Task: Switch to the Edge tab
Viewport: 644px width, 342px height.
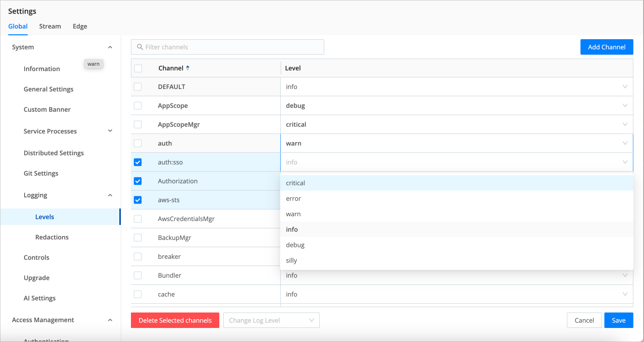Action: 80,26
